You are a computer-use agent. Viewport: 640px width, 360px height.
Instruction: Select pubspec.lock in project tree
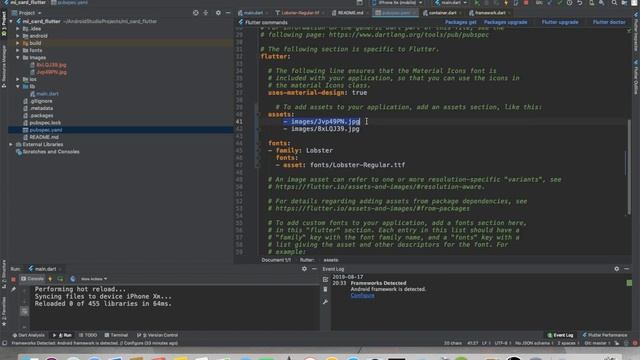pyautogui.click(x=45, y=123)
